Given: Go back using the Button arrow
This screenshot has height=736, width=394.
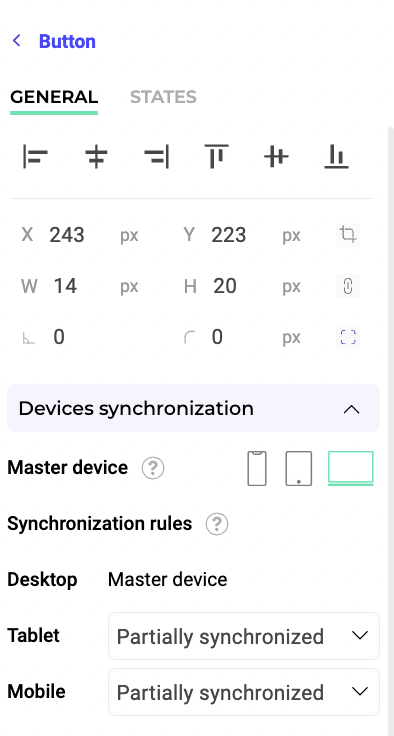Looking at the screenshot, I should click(17, 41).
